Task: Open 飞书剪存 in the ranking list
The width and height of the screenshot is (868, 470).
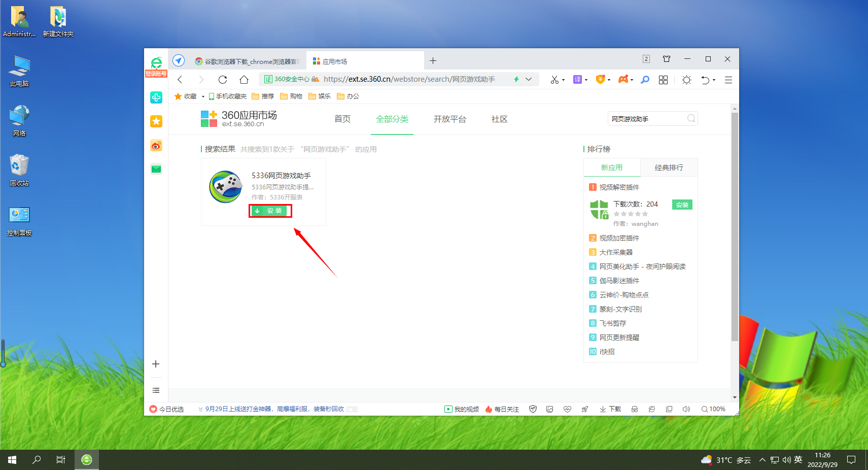Action: [613, 323]
